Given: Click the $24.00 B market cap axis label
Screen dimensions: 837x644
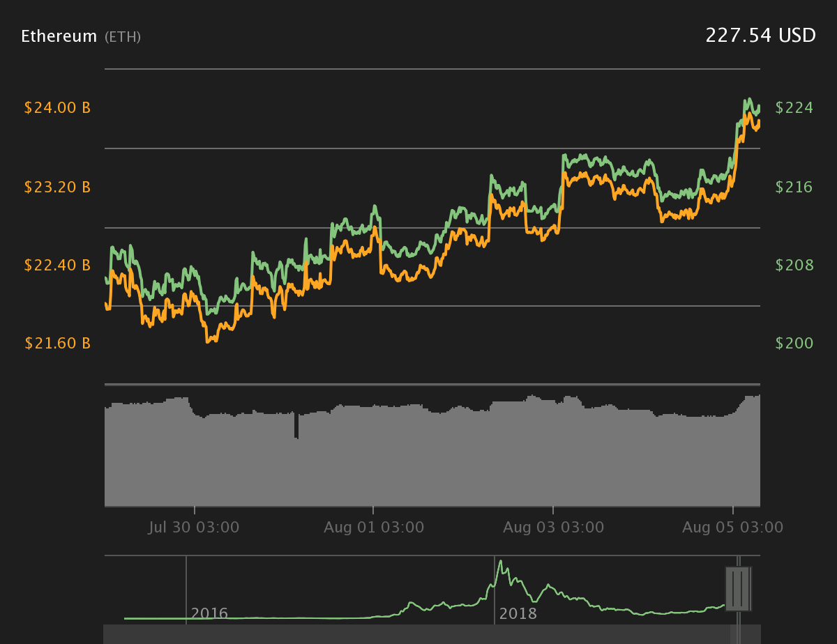Looking at the screenshot, I should pyautogui.click(x=58, y=108).
